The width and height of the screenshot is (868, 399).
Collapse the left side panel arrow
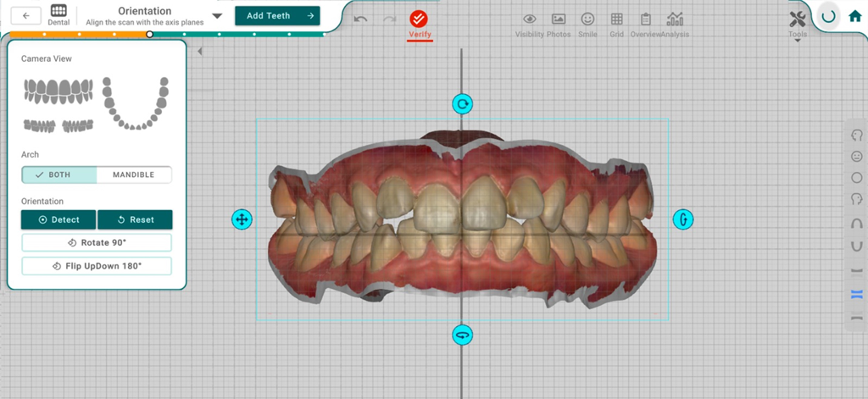click(200, 52)
